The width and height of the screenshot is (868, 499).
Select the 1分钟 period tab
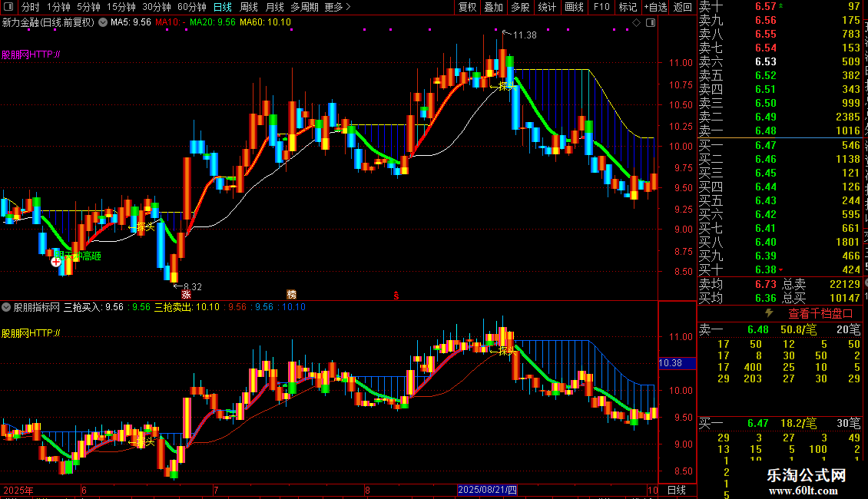58,7
